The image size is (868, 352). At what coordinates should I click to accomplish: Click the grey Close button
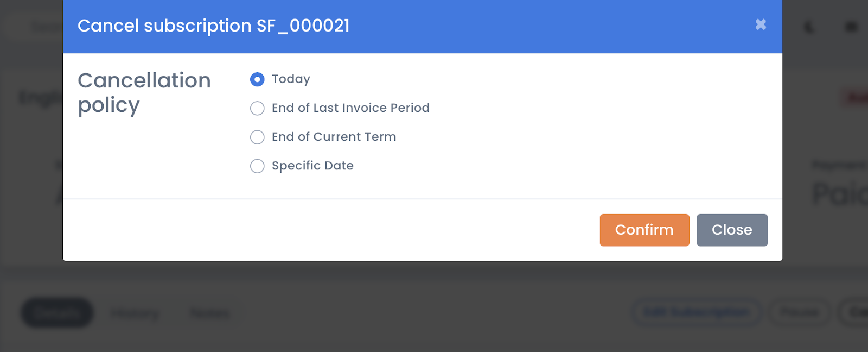tap(732, 230)
